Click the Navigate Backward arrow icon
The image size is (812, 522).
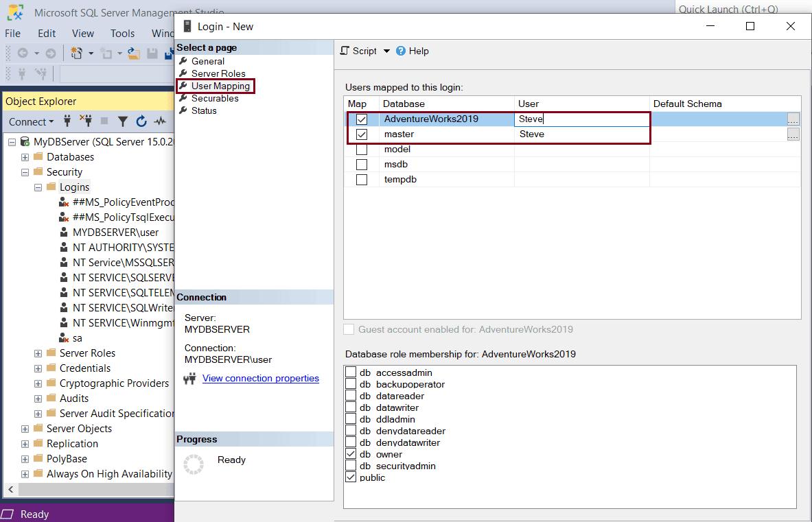(x=23, y=53)
